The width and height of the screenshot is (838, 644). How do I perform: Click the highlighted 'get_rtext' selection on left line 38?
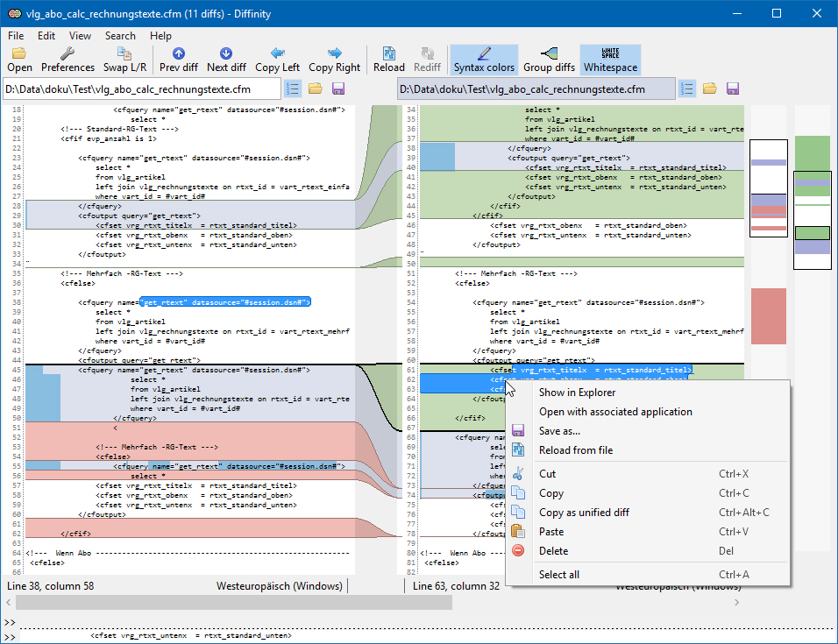(225, 303)
